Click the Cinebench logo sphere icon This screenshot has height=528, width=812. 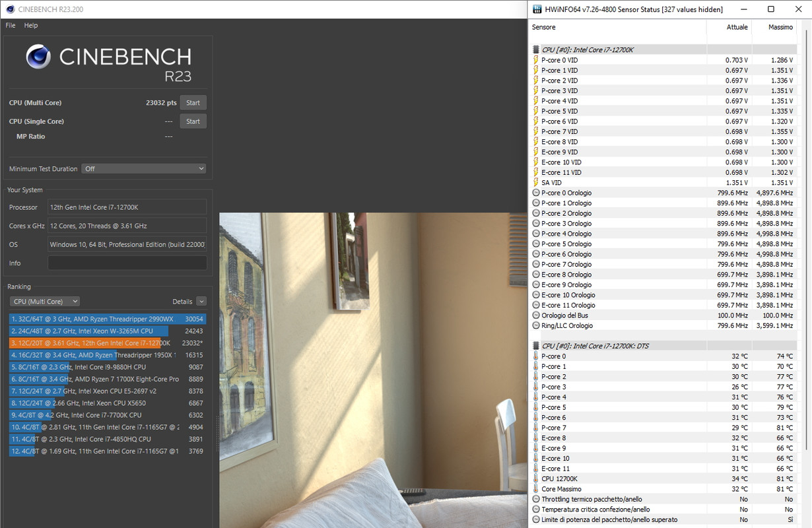click(38, 57)
